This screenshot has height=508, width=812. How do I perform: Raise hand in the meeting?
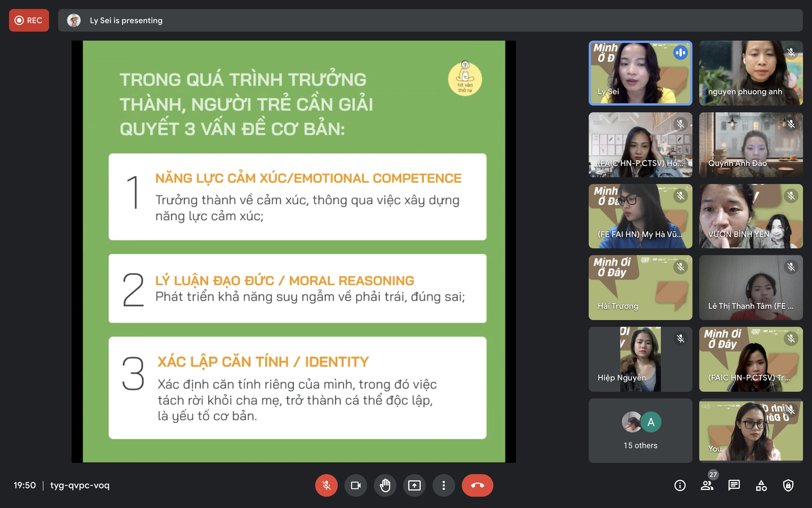click(x=385, y=485)
